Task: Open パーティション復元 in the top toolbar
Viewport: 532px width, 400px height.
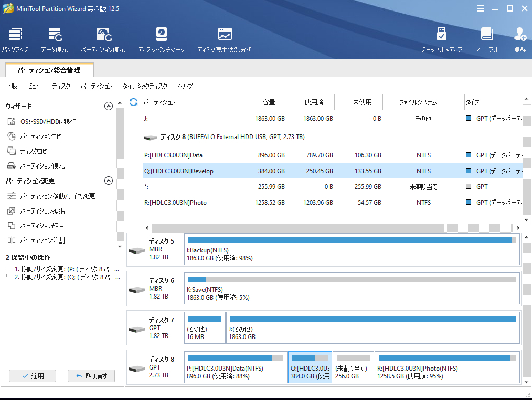Action: coord(103,40)
